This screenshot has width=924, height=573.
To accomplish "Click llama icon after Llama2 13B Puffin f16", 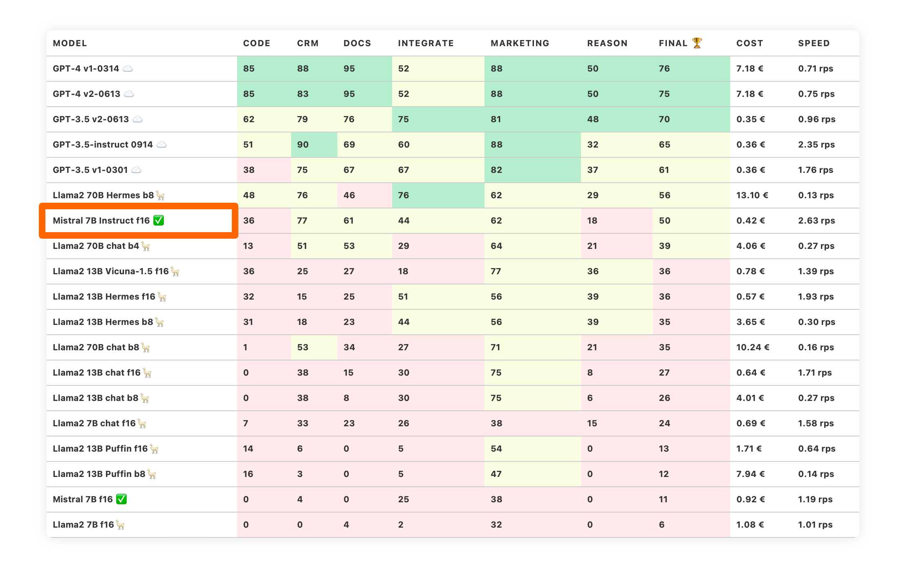I will pyautogui.click(x=154, y=449).
